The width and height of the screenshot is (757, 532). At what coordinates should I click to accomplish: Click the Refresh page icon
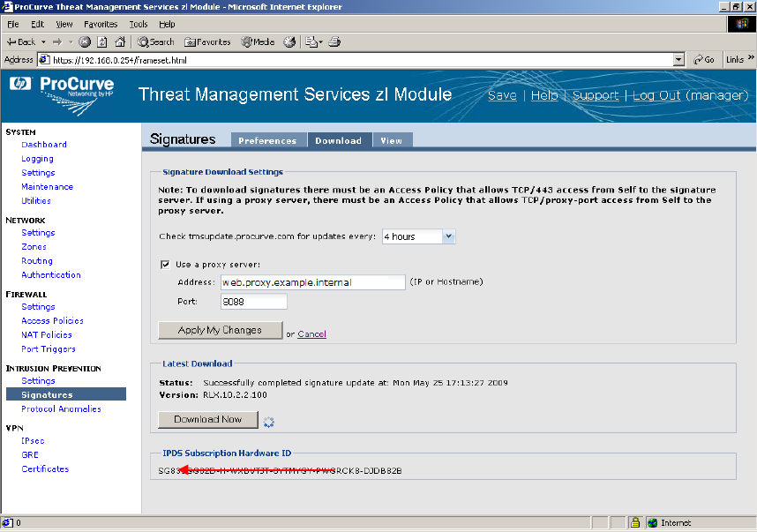point(102,42)
